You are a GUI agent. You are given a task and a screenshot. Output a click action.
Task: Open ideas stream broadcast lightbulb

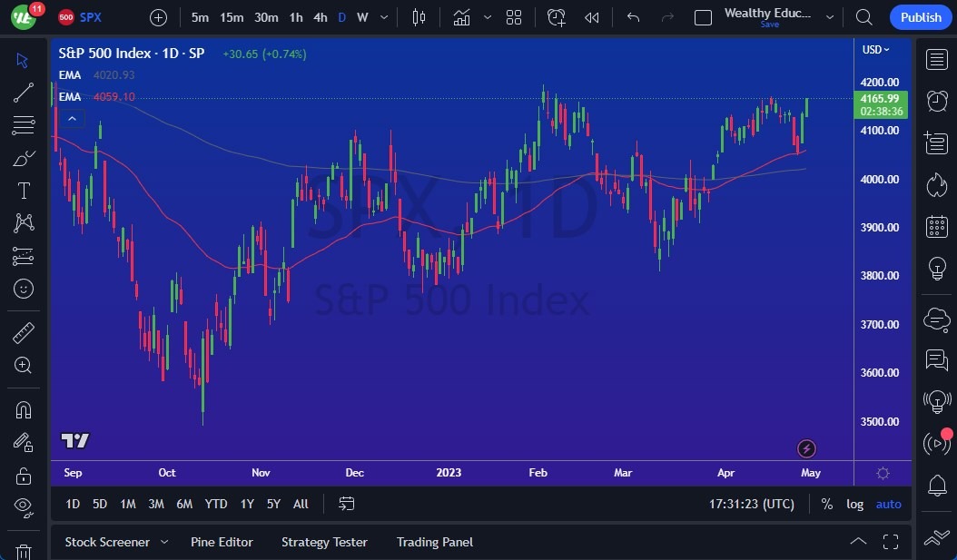[x=936, y=401]
